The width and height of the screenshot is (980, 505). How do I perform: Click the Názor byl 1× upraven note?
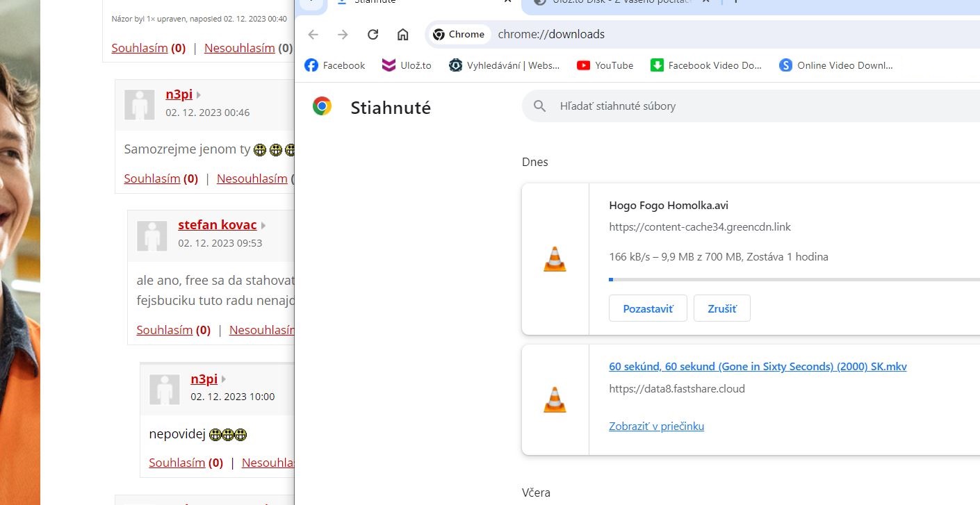point(199,19)
